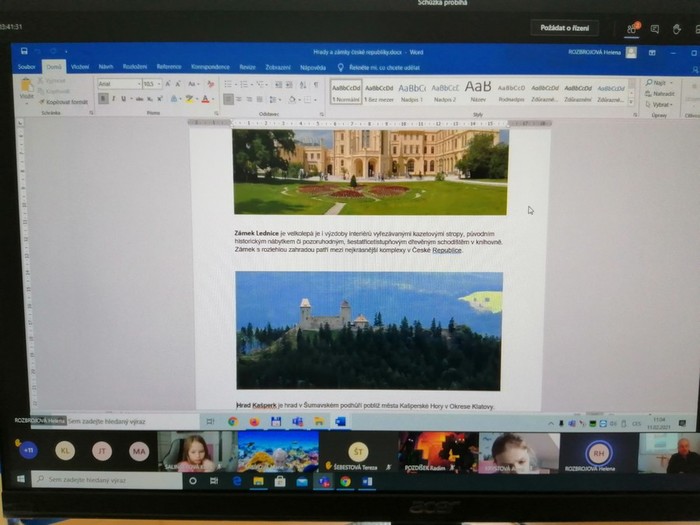Click the Požádat o řízení button

pyautogui.click(x=564, y=29)
